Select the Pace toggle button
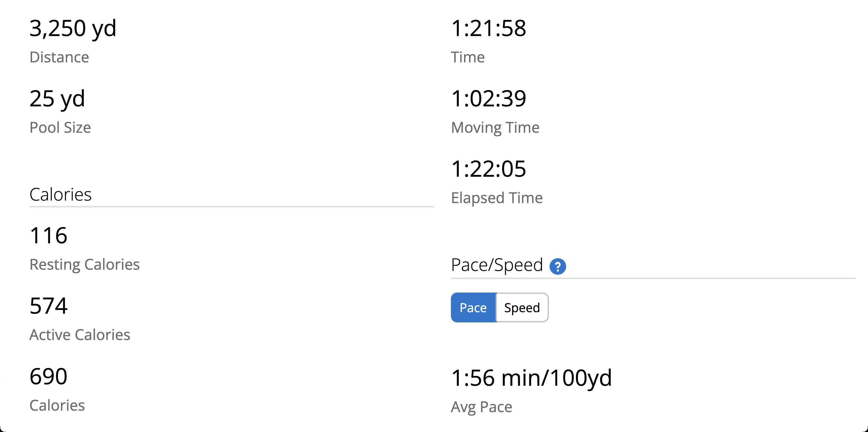 (x=474, y=307)
